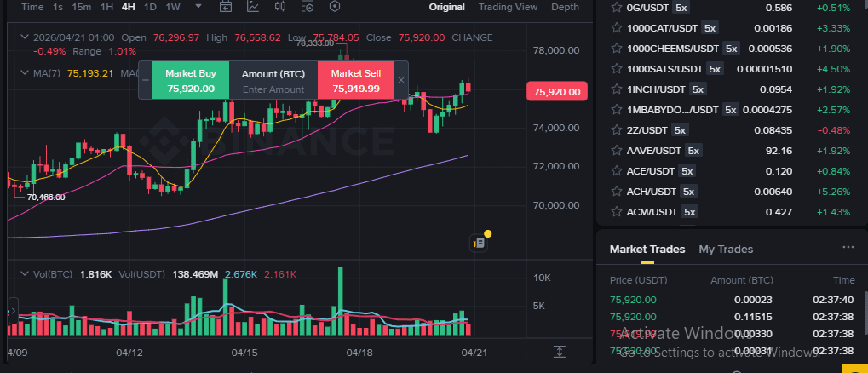
Task: Click the Amount (BTC) column header
Action: (742, 280)
